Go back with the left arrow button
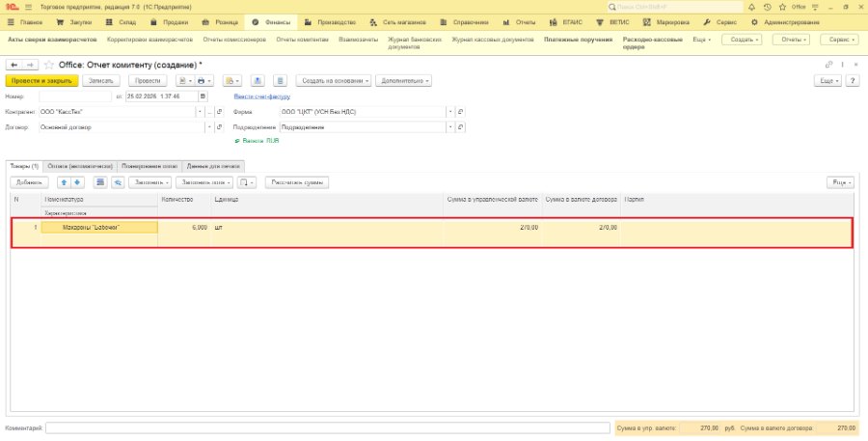 14,65
